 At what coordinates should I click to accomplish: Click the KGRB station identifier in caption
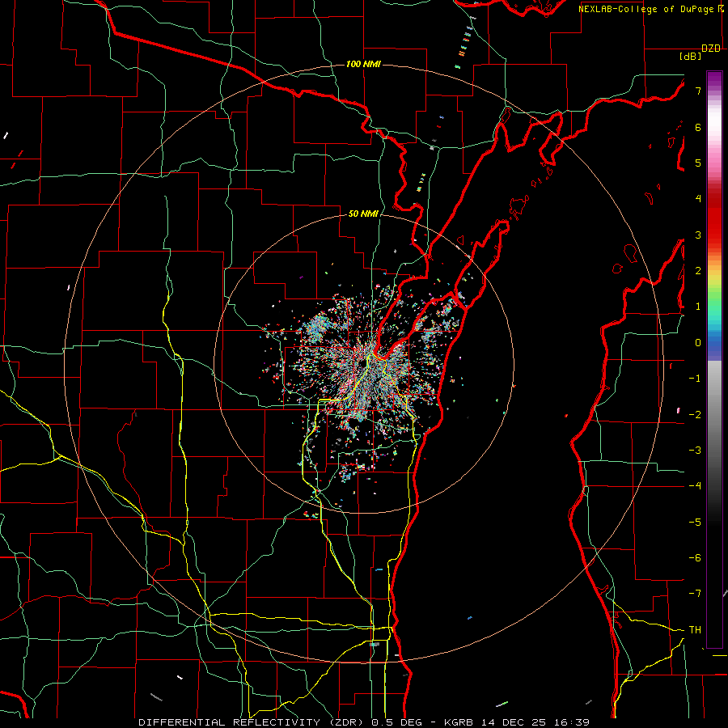click(459, 722)
